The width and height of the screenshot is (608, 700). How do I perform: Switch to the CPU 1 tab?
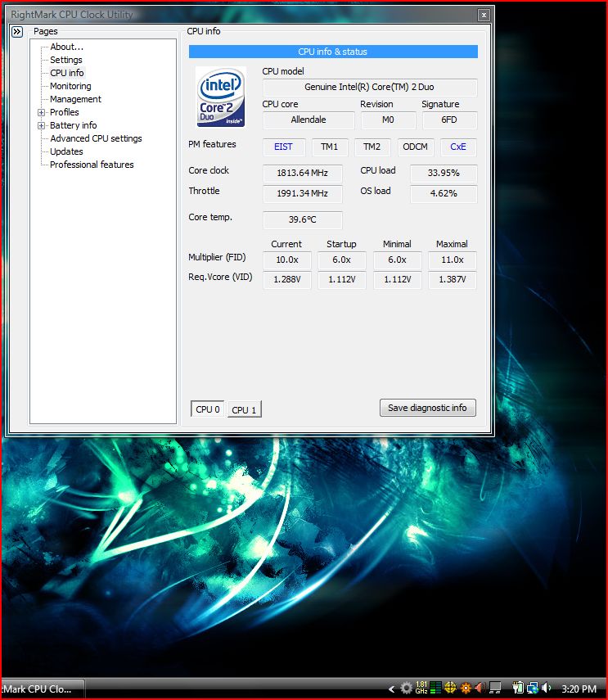(244, 409)
